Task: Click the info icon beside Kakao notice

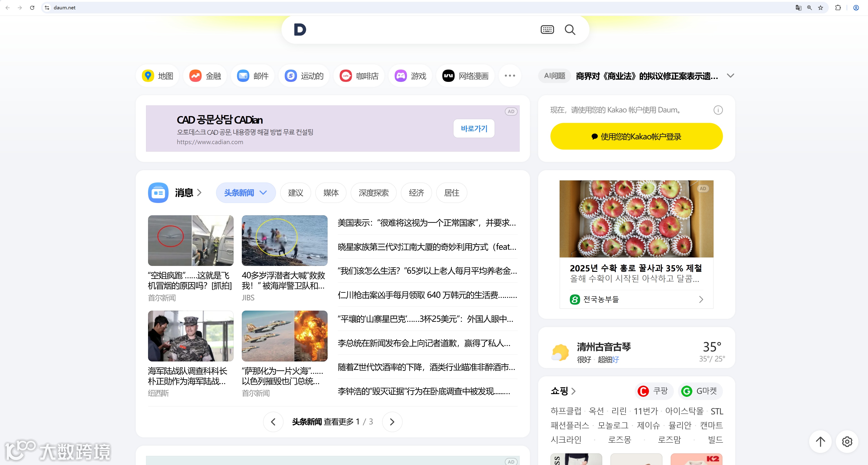Action: click(718, 110)
